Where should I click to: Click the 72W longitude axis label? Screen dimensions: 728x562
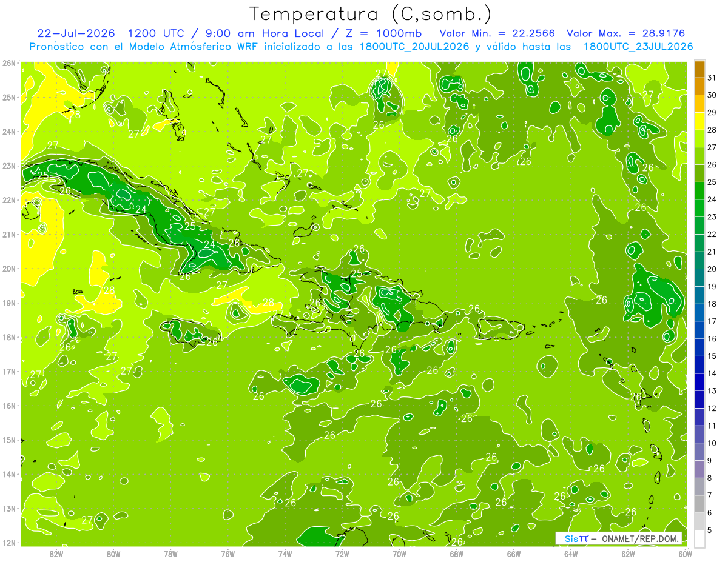pos(342,554)
